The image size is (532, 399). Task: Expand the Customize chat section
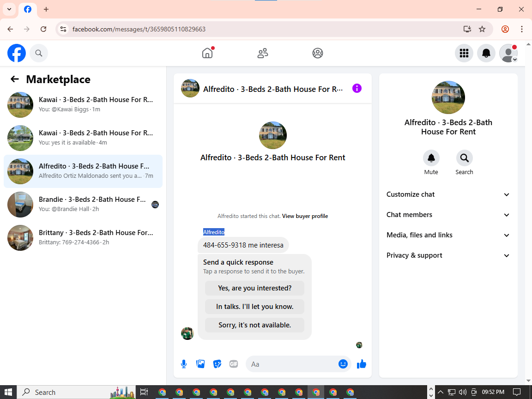pos(448,194)
